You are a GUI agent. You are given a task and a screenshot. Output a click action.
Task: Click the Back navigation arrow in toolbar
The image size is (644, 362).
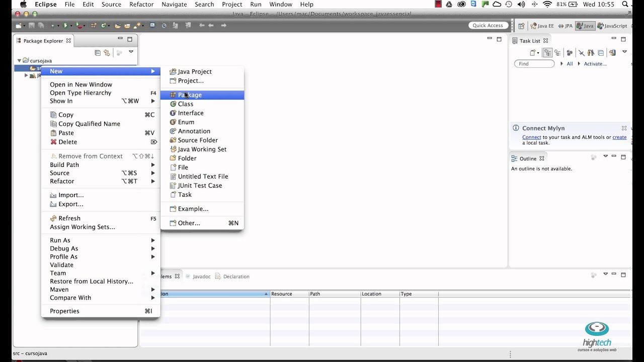[x=211, y=25]
